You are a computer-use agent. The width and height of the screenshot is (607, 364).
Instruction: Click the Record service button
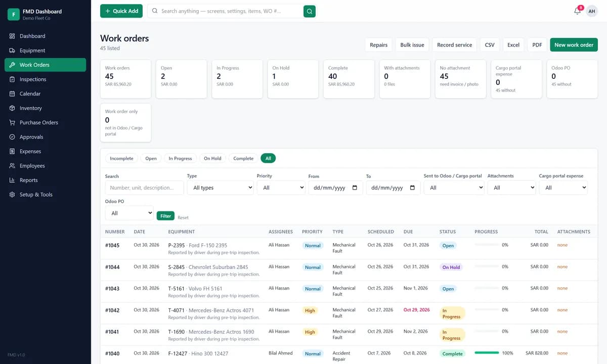pos(454,45)
